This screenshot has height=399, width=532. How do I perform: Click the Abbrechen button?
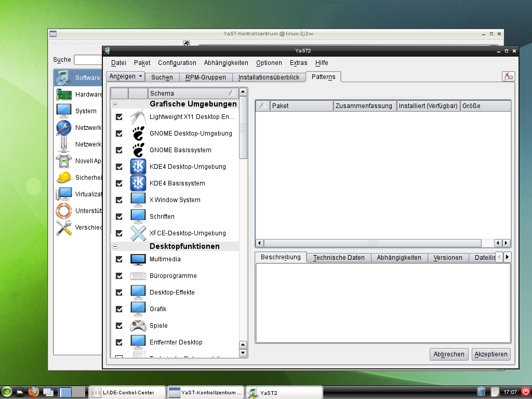pyautogui.click(x=448, y=354)
